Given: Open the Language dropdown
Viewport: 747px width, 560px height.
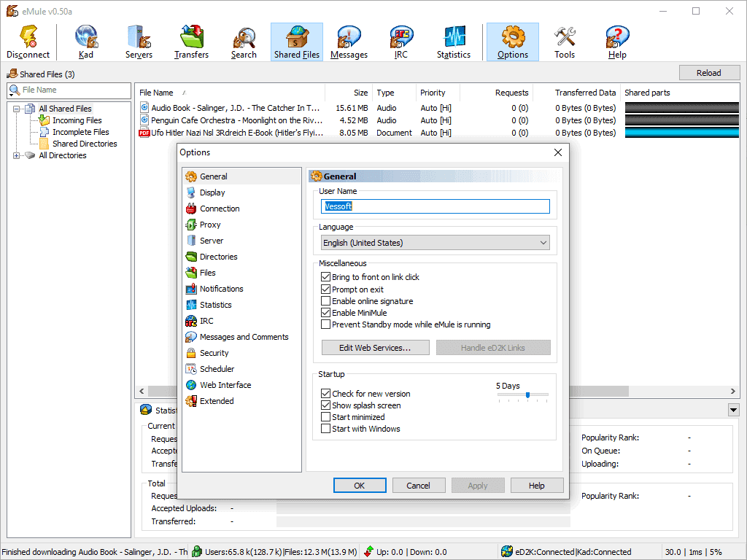Looking at the screenshot, I should coord(436,242).
